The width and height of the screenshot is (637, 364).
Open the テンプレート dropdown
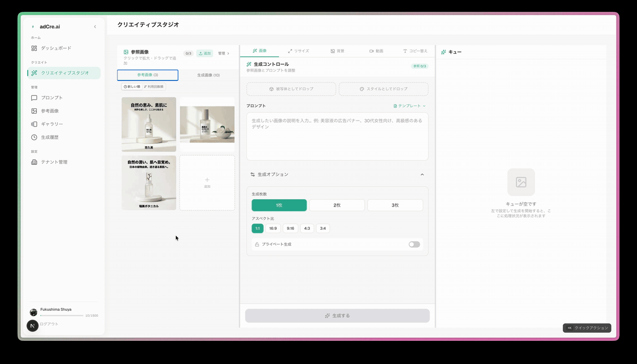tap(409, 106)
